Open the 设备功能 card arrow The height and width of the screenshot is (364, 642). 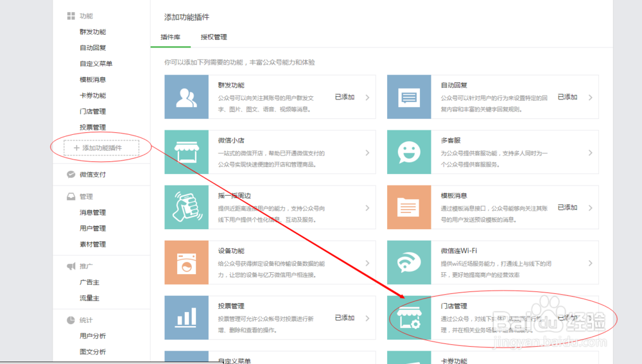367,263
